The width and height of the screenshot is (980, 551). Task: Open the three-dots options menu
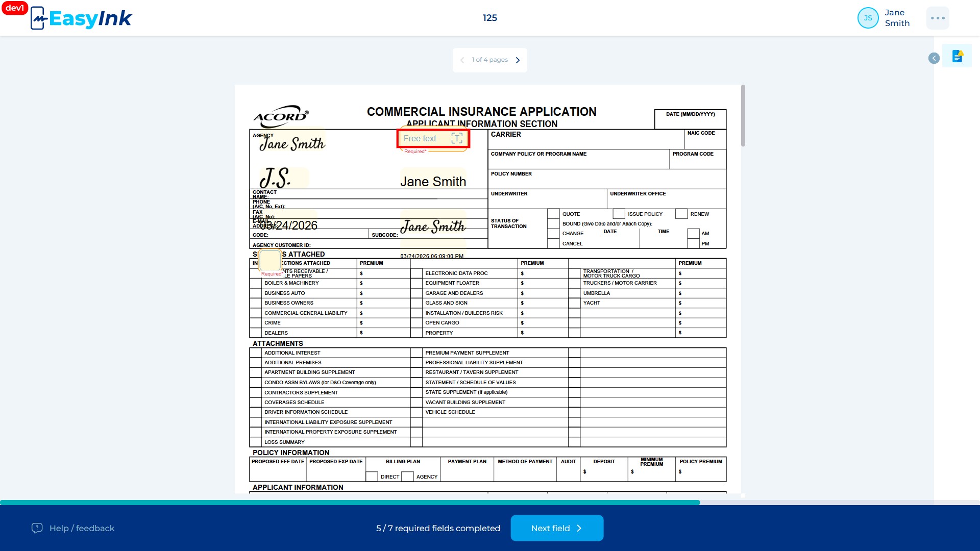[x=938, y=18]
